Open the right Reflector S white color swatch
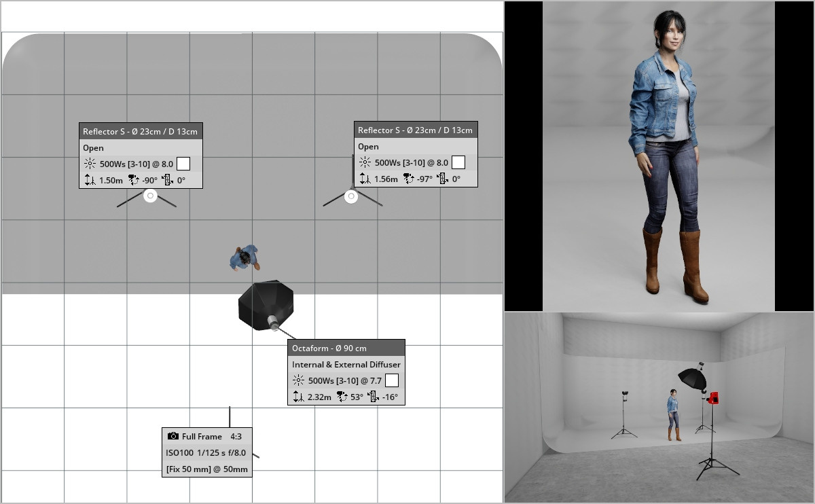This screenshot has width=815, height=504. (x=458, y=162)
